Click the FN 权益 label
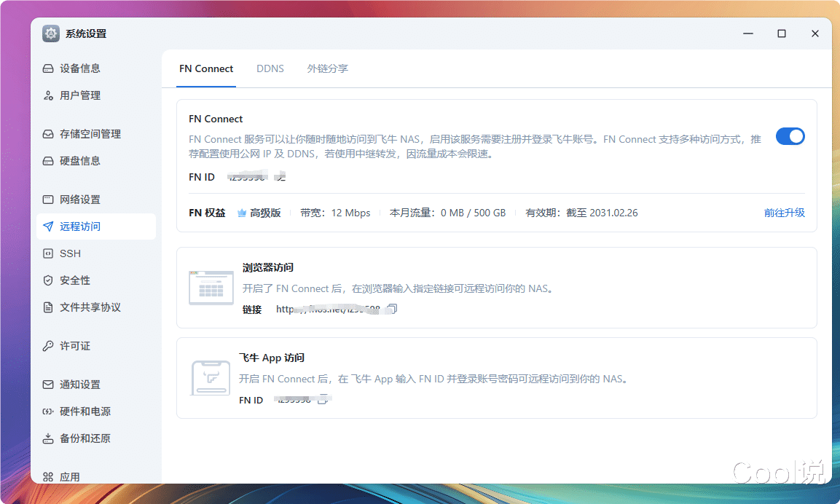Screen dimensions: 840x504 [x=207, y=213]
